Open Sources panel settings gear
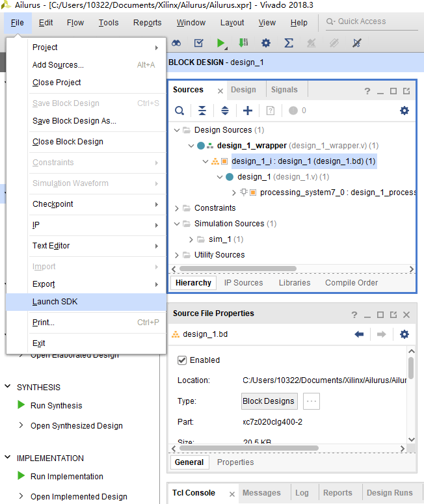Viewport: 424px width, 504px height. pos(404,111)
